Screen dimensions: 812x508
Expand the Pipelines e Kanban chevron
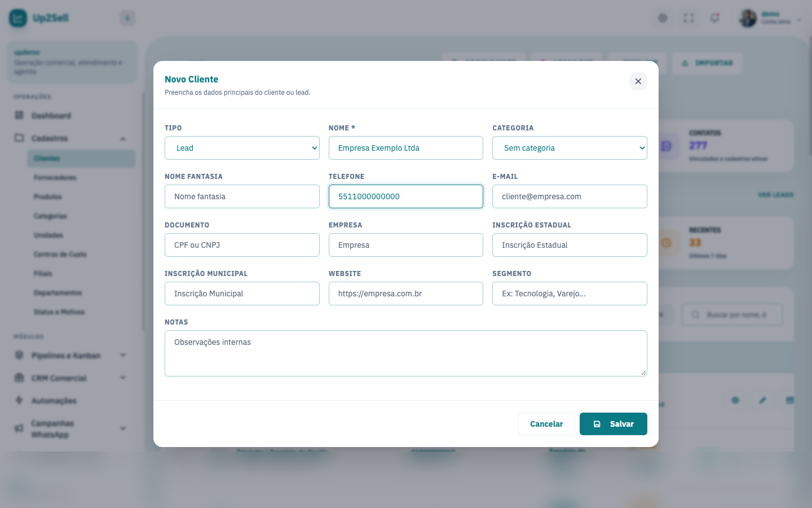tap(123, 355)
